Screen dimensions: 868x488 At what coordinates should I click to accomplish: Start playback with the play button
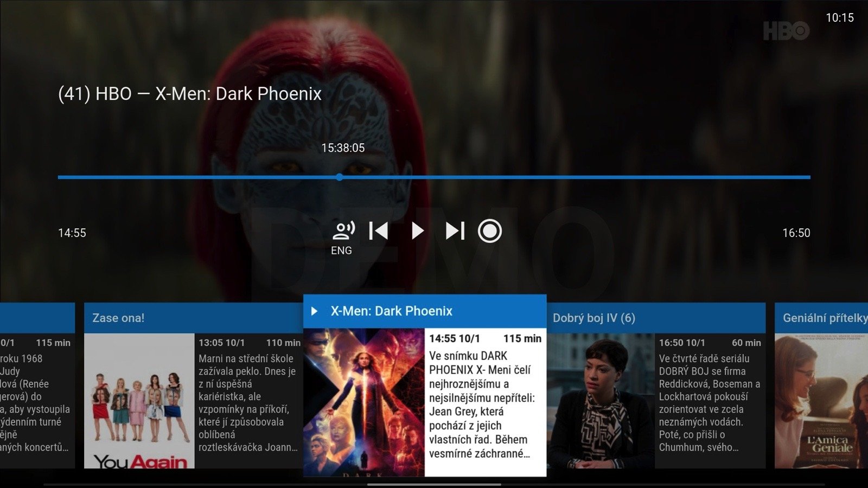(417, 231)
